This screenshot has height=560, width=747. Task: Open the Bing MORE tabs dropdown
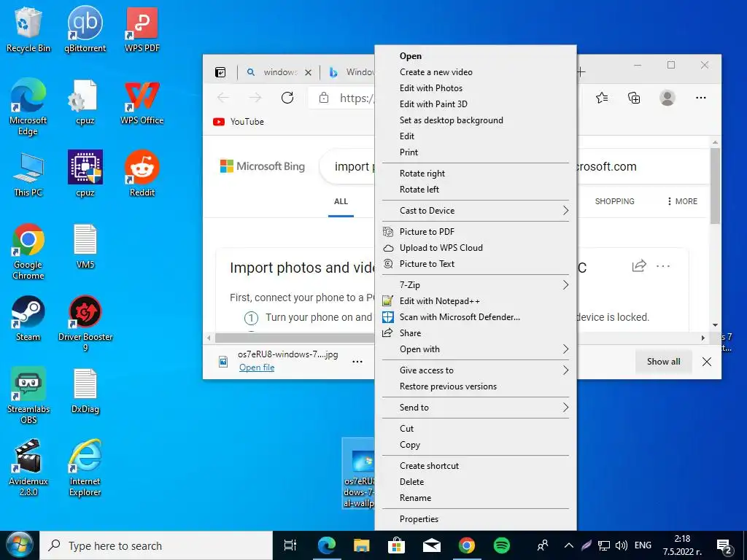(x=683, y=201)
